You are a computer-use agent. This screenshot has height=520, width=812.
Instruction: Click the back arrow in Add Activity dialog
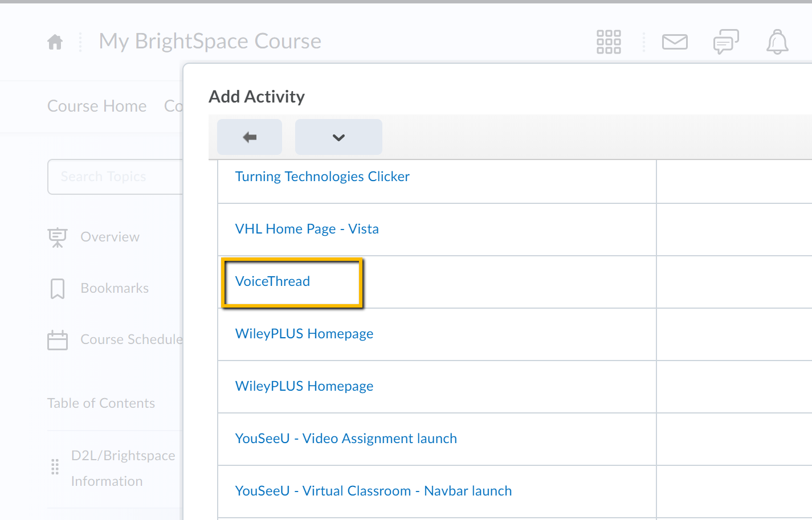[x=249, y=137]
